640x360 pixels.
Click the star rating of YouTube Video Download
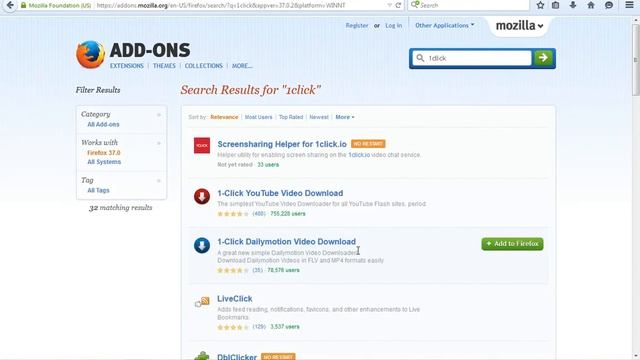point(233,214)
